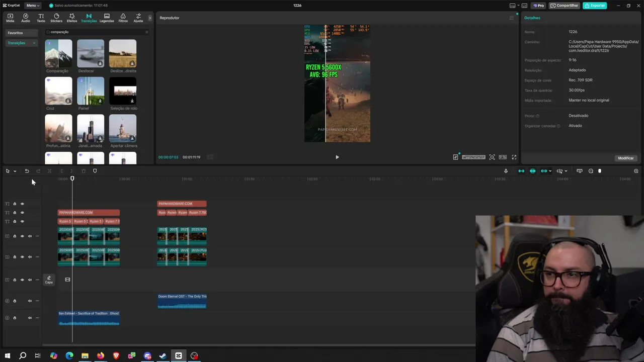Click the Compartilhar button
Viewport: 644px width, 362px height.
click(x=564, y=6)
